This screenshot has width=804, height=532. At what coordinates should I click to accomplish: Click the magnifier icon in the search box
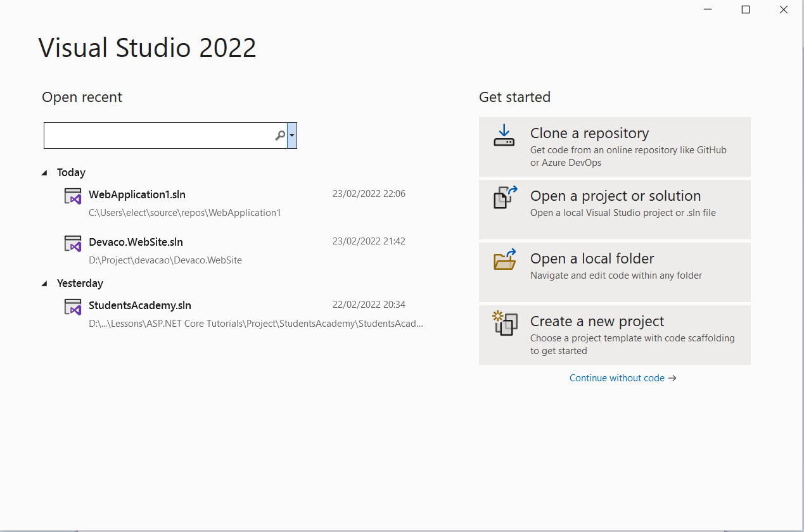tap(280, 136)
